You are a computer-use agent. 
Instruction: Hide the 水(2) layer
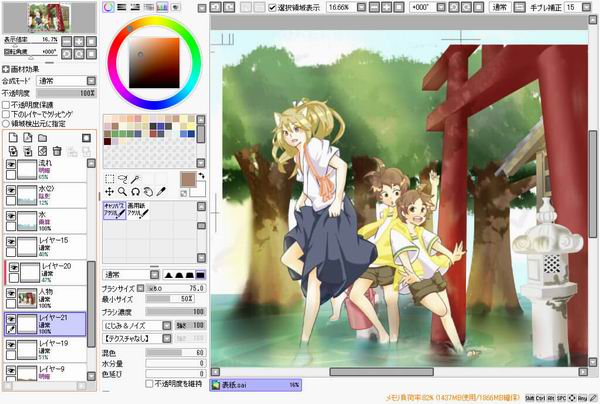pyautogui.click(x=11, y=190)
